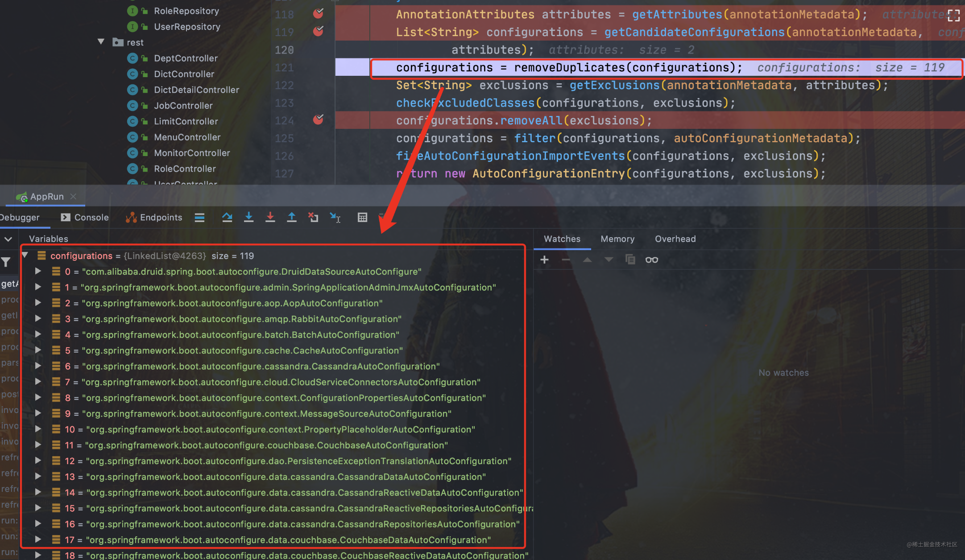Click the Step Into icon

[x=248, y=217]
